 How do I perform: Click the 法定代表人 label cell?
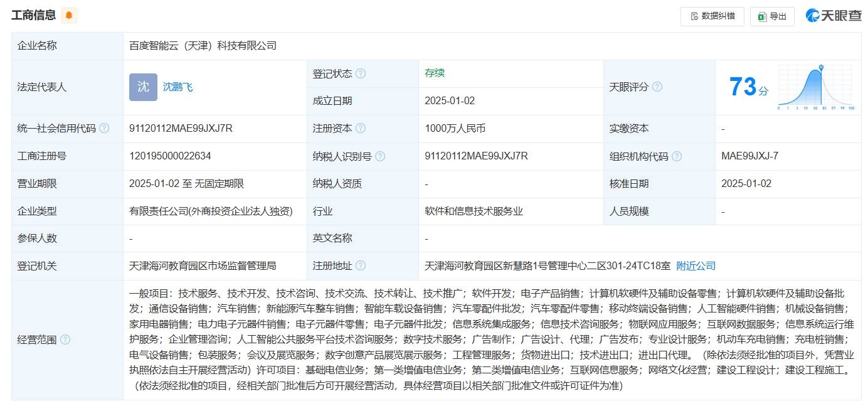coord(68,87)
